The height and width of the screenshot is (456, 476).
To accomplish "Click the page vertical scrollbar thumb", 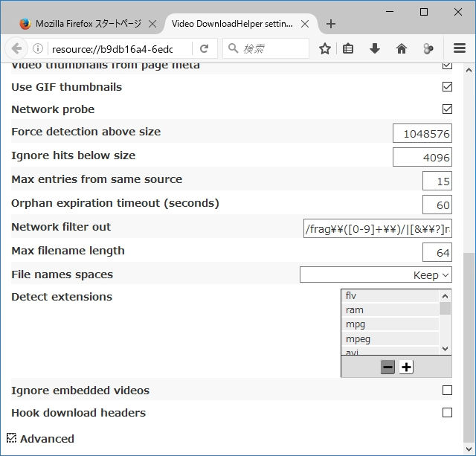I will click(x=469, y=347).
